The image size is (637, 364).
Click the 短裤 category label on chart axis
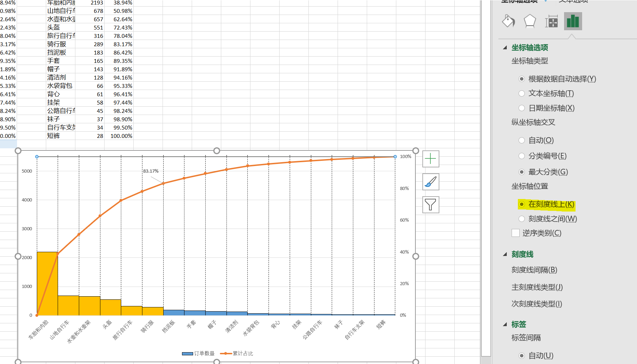381,324
